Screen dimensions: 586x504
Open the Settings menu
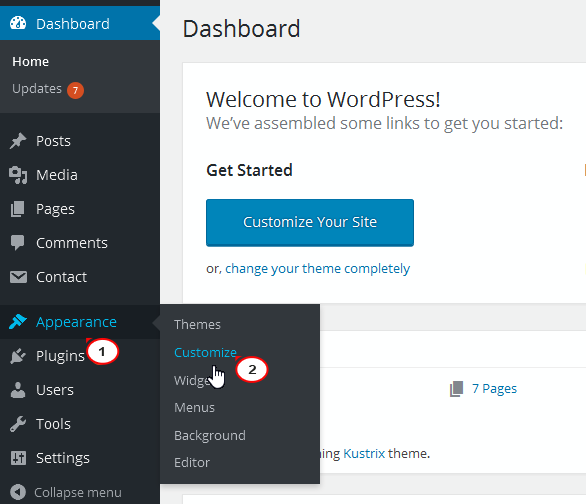(63, 458)
